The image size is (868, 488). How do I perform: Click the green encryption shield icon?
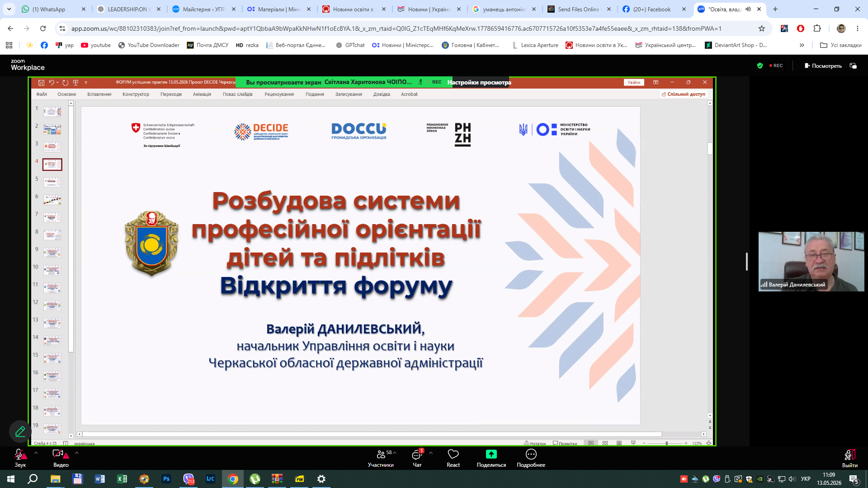point(760,66)
